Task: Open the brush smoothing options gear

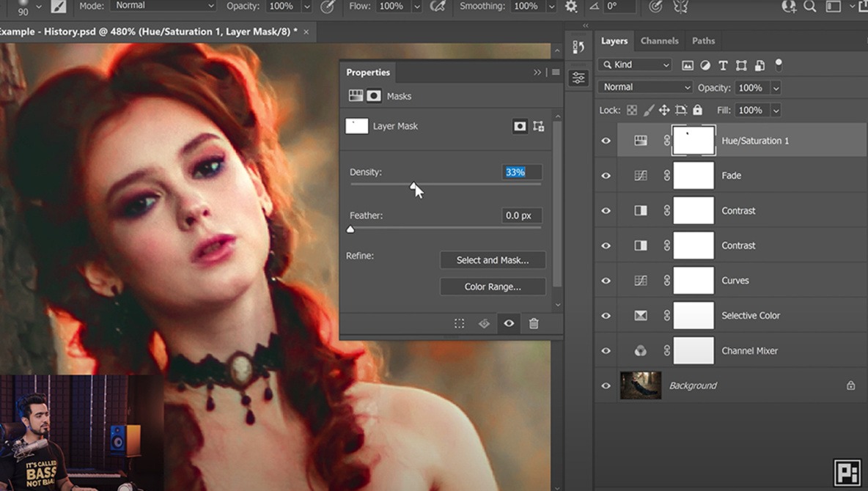Action: click(x=570, y=7)
